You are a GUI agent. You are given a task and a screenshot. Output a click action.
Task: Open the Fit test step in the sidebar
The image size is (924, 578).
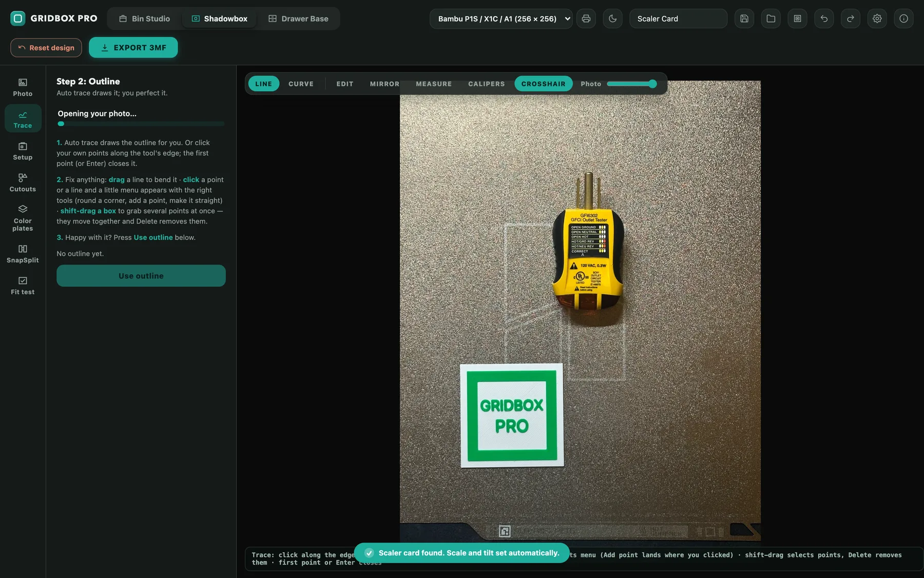coord(23,286)
